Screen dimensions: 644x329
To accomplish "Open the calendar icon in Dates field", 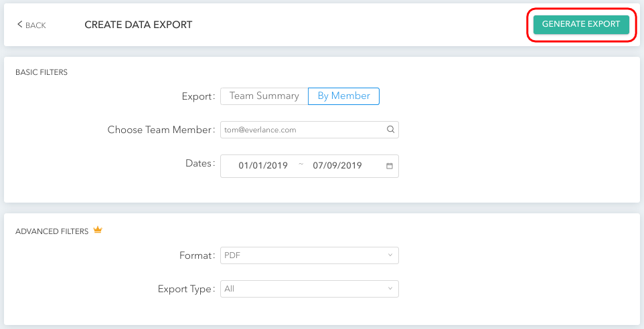I will (390, 166).
